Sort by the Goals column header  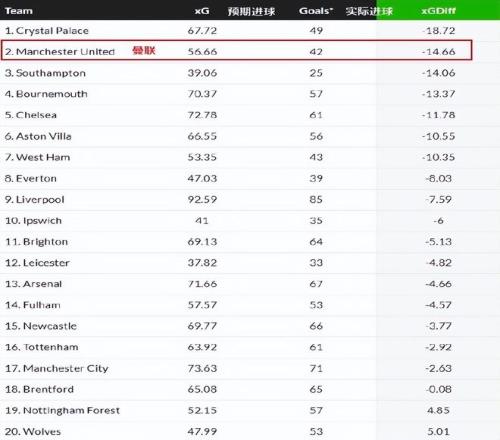tap(316, 11)
